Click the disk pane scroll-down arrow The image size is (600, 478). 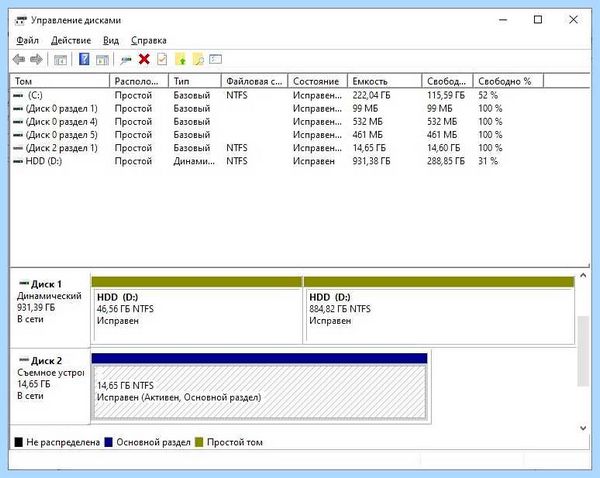coord(583,428)
